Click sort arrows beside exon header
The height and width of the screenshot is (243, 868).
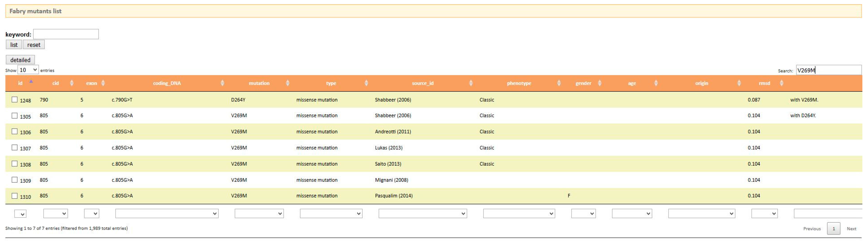coord(103,83)
